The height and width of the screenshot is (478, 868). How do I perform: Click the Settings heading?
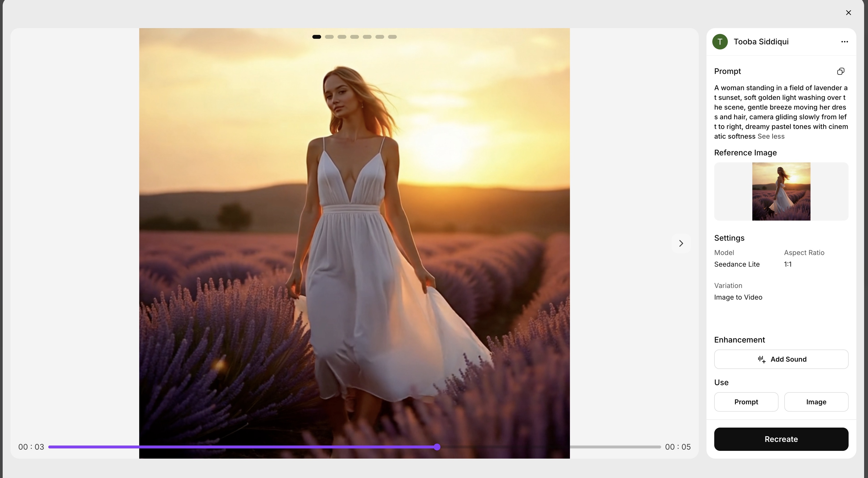[729, 238]
